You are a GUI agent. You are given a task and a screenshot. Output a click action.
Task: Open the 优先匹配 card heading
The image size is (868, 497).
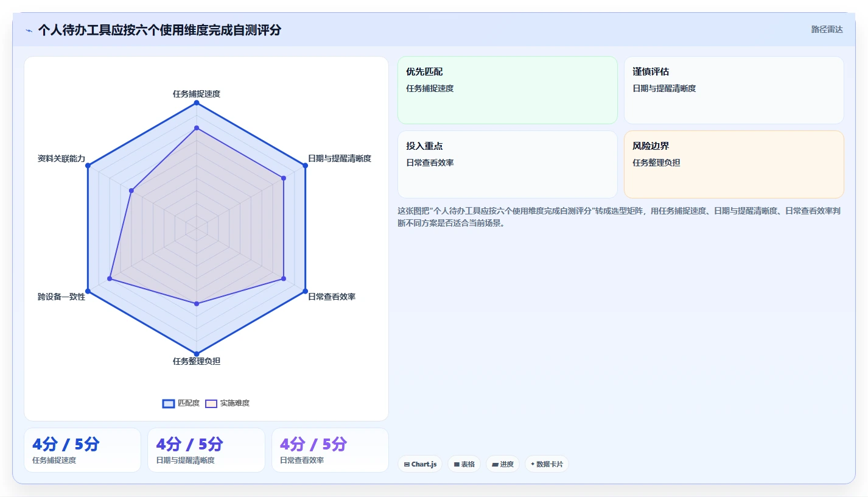pos(424,72)
